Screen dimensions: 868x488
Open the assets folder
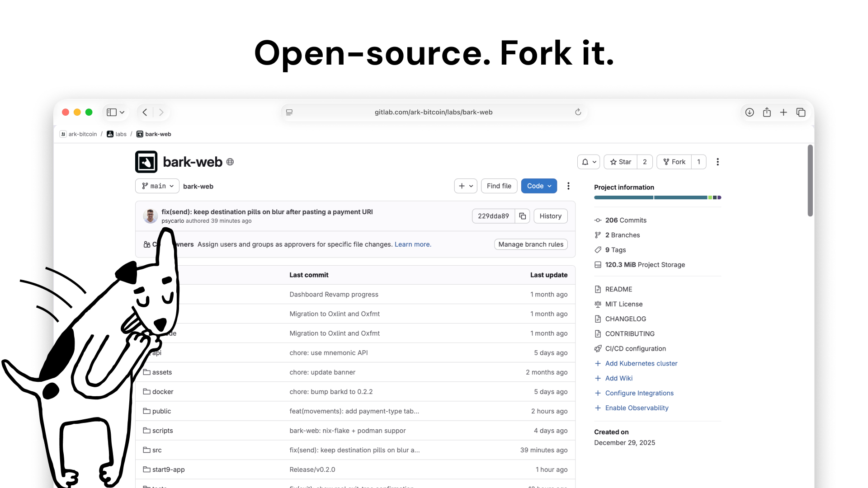coord(162,372)
